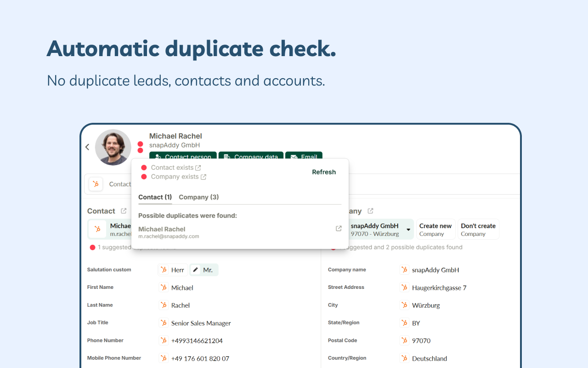
Task: Click HubSpot icon beside Senior Sales Manager
Action: [164, 323]
